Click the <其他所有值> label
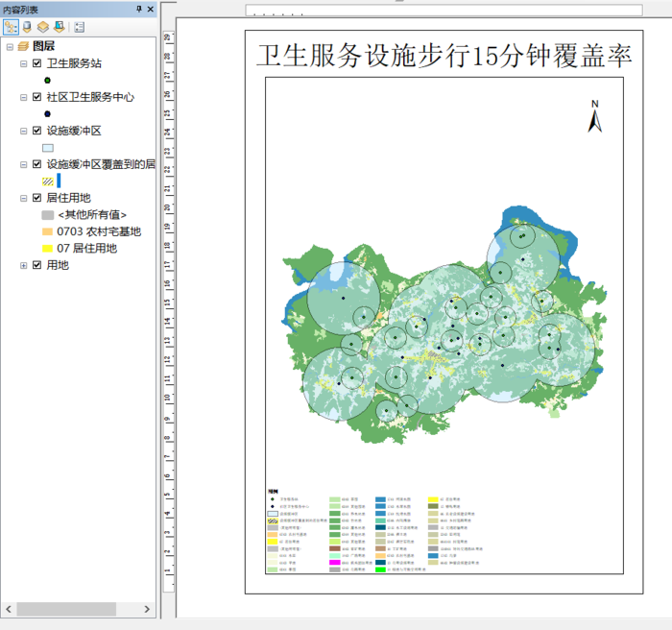The image size is (672, 630). pos(92,214)
